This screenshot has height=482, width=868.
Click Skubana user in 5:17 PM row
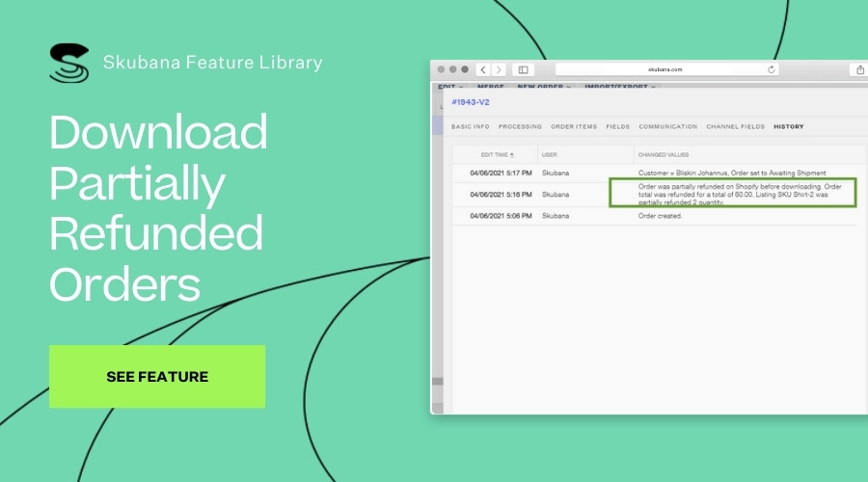point(556,174)
